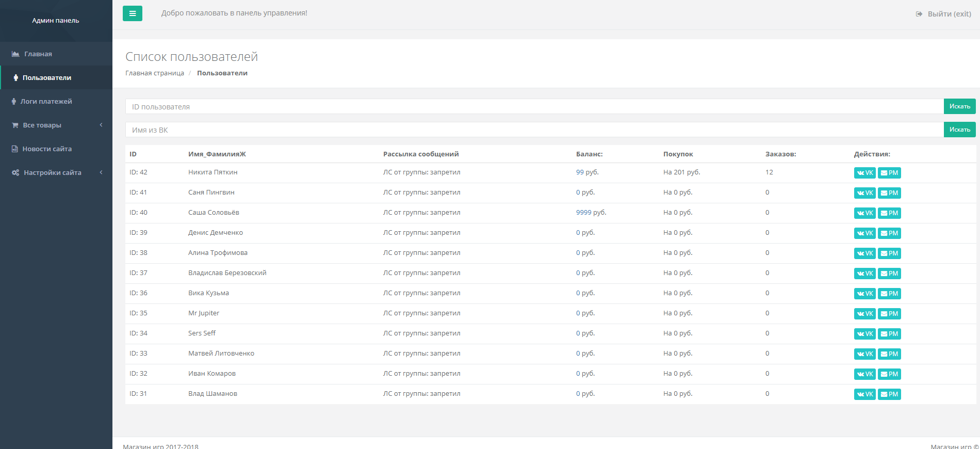Toggle sidebar with the green hamburger button
The height and width of the screenshot is (449, 980).
pos(133,13)
